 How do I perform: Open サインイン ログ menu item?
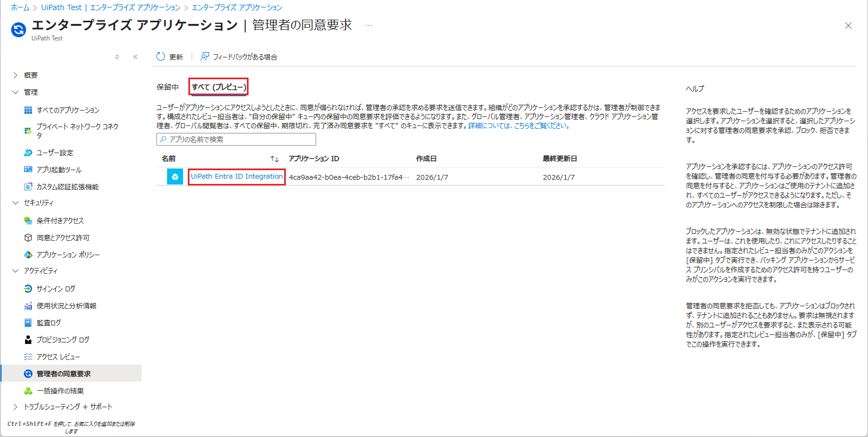pos(56,289)
